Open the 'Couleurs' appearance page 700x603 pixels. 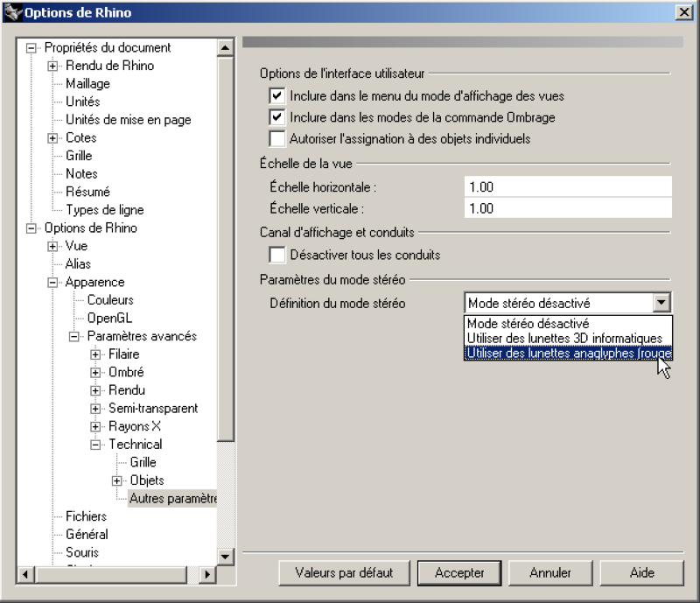(x=110, y=299)
